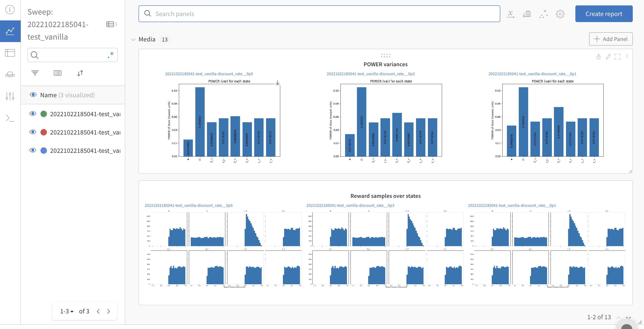
Task: Open the table view icon in sidebar
Action: (10, 53)
